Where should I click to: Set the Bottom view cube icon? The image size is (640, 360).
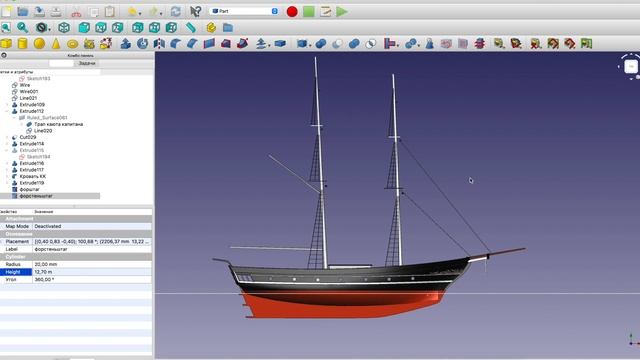click(x=155, y=28)
